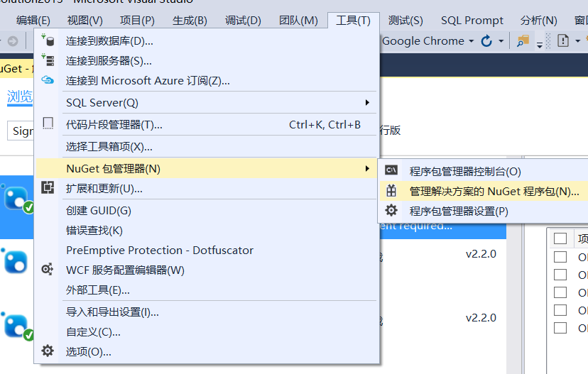This screenshot has height=374, width=588.
Task: Select 外部工具(E)... menu item
Action: coord(206,290)
